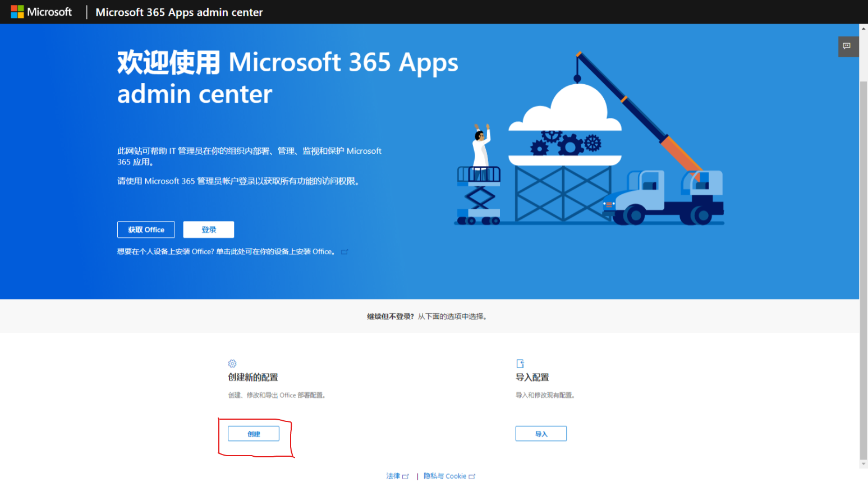868x482 pixels.
Task: Click the 获取 Office button
Action: click(146, 229)
